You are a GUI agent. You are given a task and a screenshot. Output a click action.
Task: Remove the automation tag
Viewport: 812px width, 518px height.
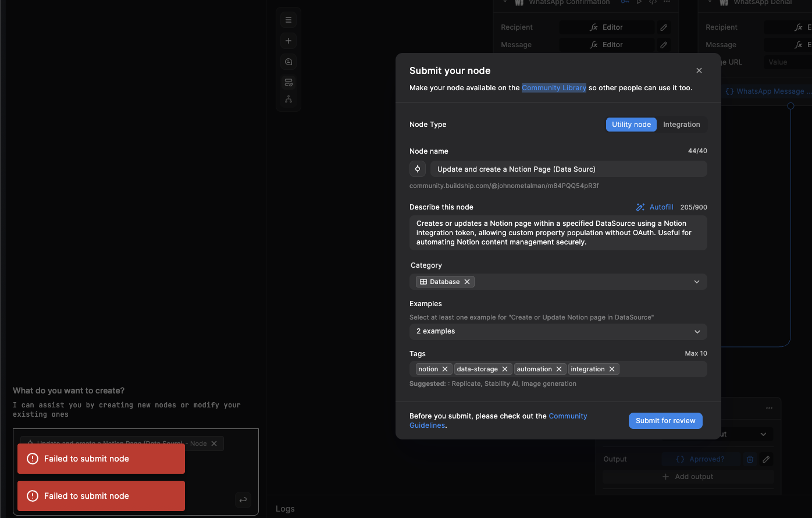[x=559, y=369]
